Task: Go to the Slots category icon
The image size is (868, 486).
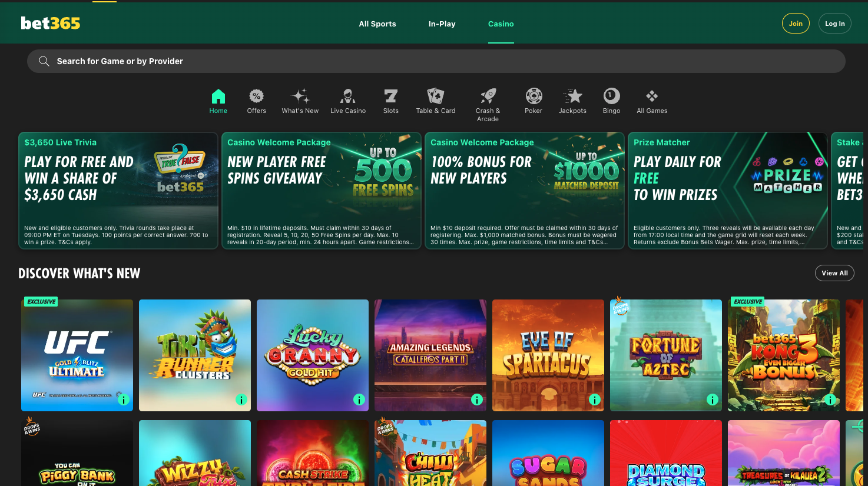Action: [390, 96]
